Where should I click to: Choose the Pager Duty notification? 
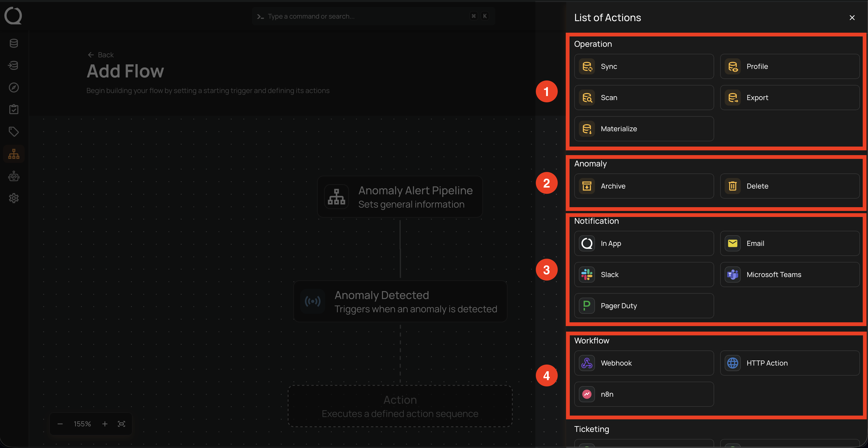(644, 306)
